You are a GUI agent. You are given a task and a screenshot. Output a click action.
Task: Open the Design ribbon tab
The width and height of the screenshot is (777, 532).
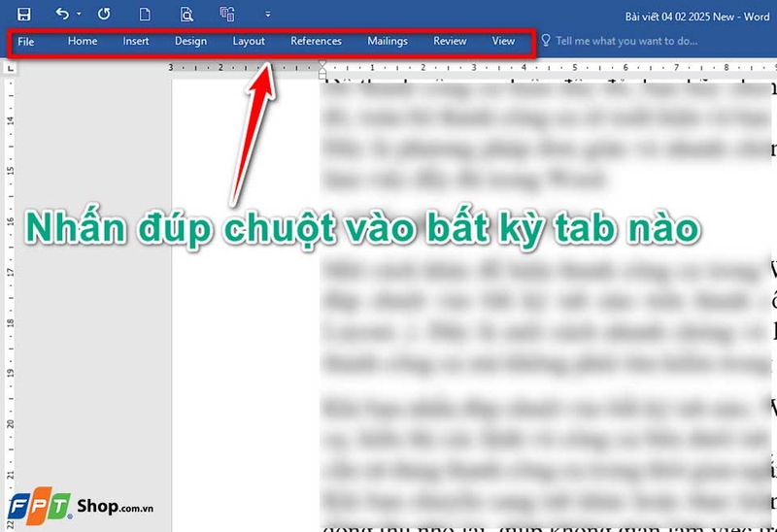pos(190,41)
